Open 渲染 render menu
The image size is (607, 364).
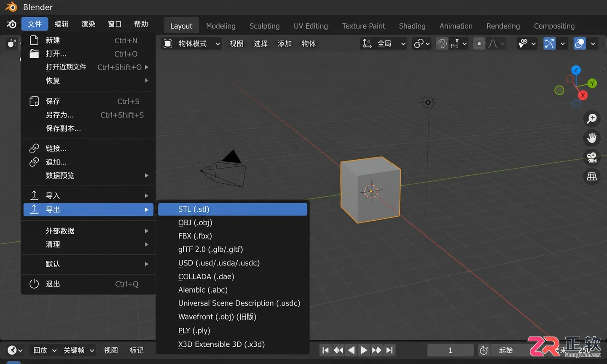coord(88,24)
